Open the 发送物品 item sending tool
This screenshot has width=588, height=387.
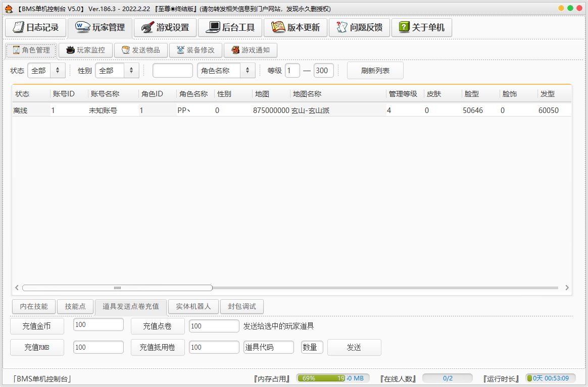(140, 50)
